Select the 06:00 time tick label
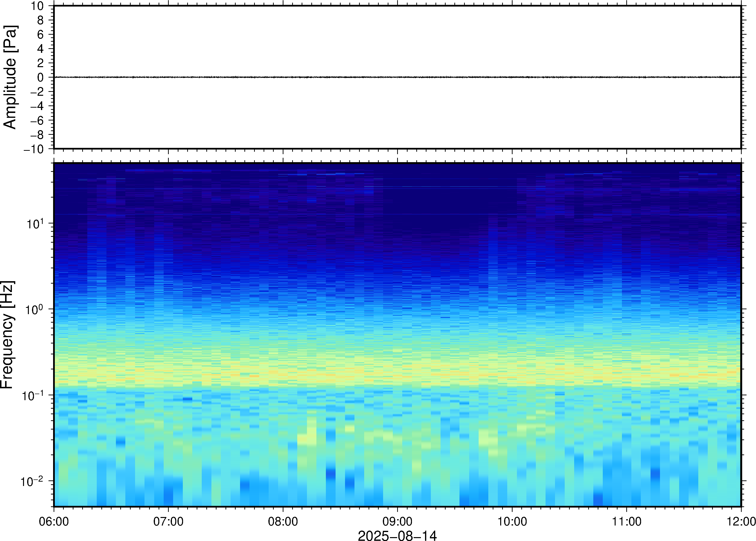Screen dimensions: 756x541 pyautogui.click(x=54, y=521)
